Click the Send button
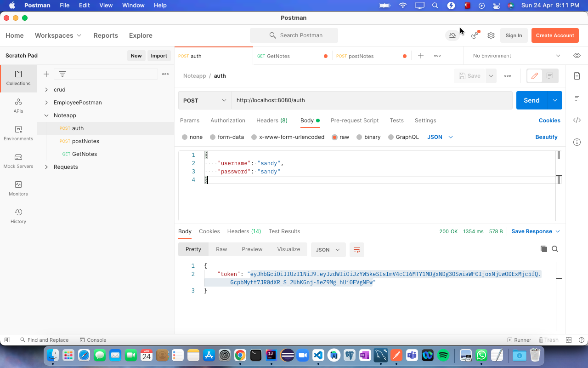Screen dimensions: 588x368 (x=532, y=100)
